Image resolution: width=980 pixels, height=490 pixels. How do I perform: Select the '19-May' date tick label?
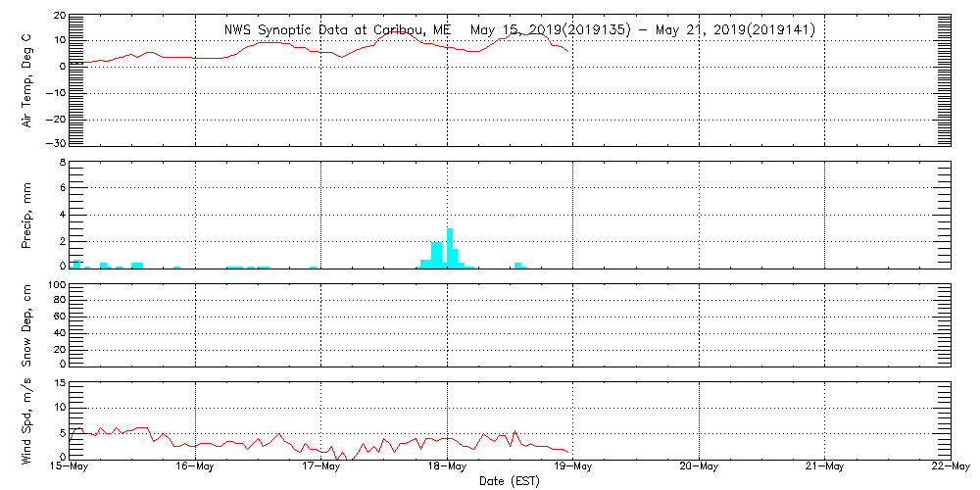573,466
